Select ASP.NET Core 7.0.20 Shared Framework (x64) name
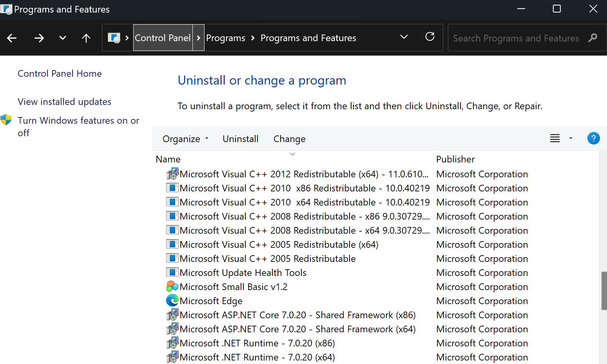The width and height of the screenshot is (607, 364). point(298,329)
